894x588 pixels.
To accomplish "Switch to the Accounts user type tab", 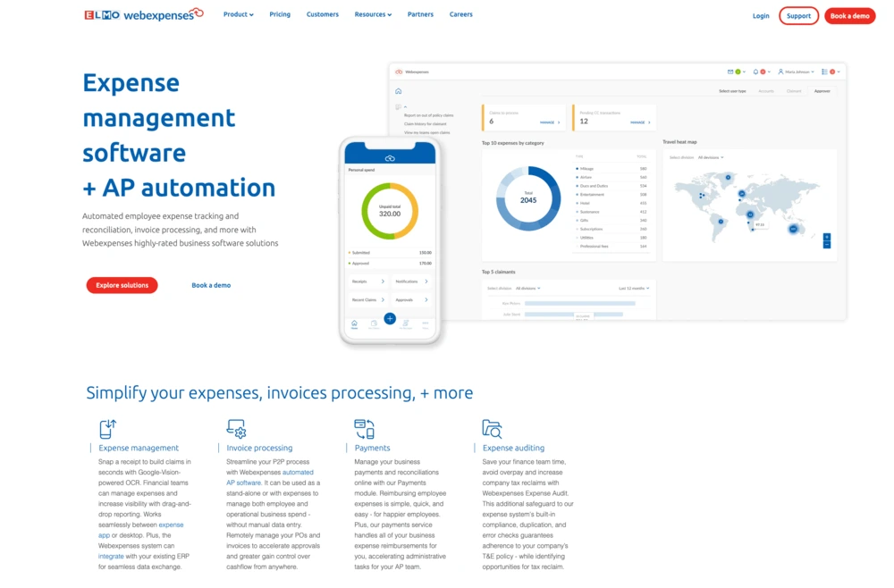I will (766, 91).
